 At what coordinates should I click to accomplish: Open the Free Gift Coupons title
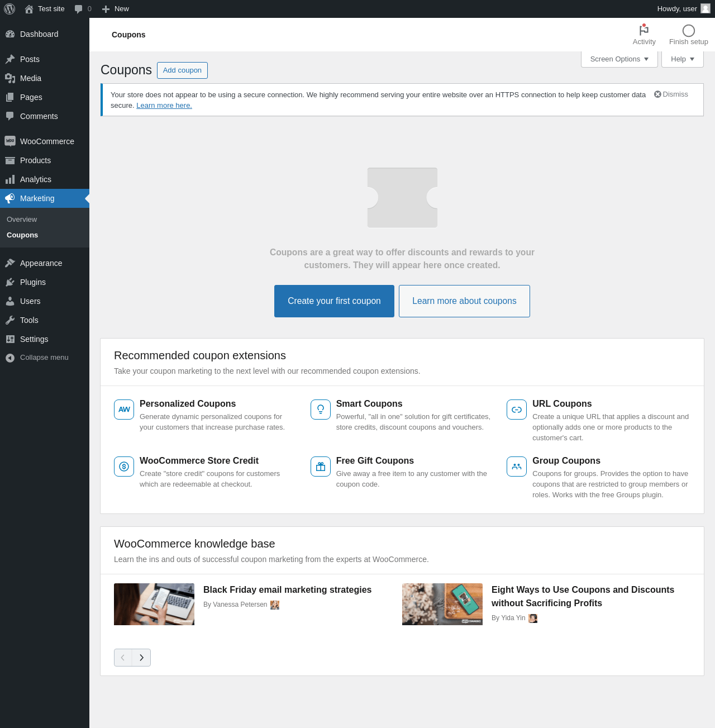coord(375,461)
